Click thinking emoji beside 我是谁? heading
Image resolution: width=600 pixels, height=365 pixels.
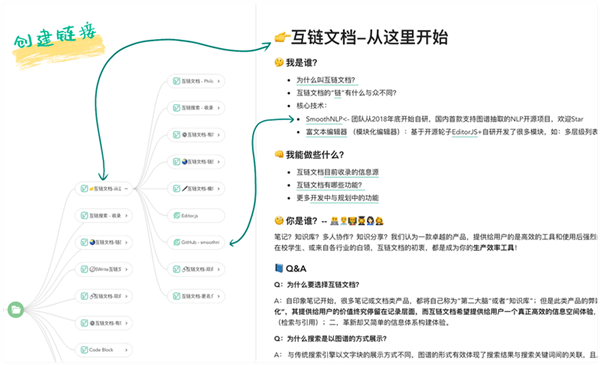279,62
